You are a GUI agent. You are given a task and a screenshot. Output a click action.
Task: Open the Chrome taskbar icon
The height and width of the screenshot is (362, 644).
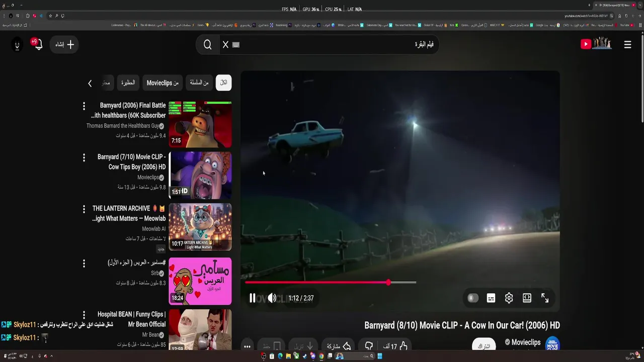(321, 356)
